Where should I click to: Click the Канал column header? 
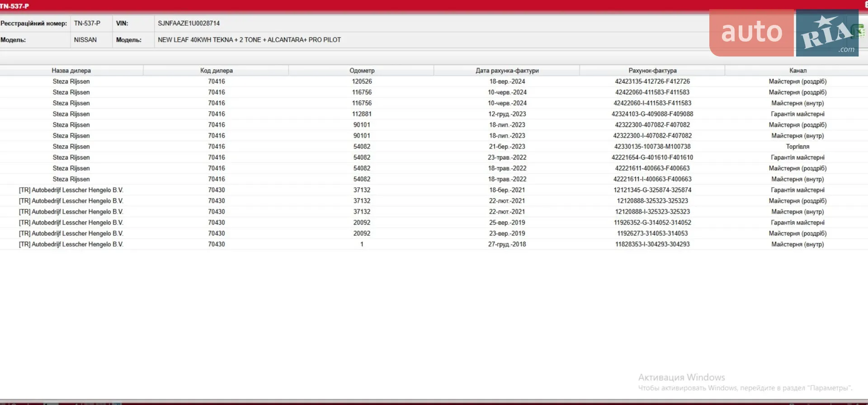click(x=797, y=71)
